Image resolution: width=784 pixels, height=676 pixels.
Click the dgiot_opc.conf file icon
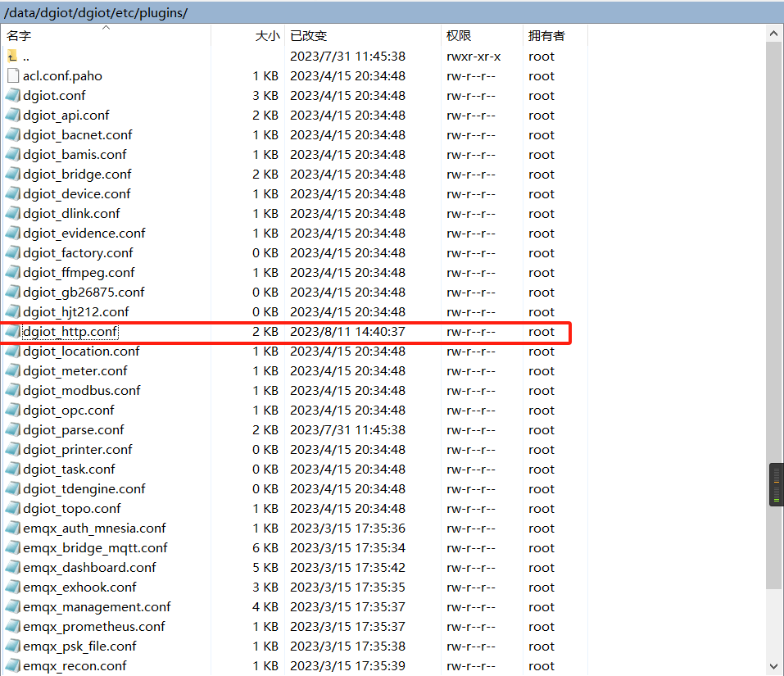(13, 411)
